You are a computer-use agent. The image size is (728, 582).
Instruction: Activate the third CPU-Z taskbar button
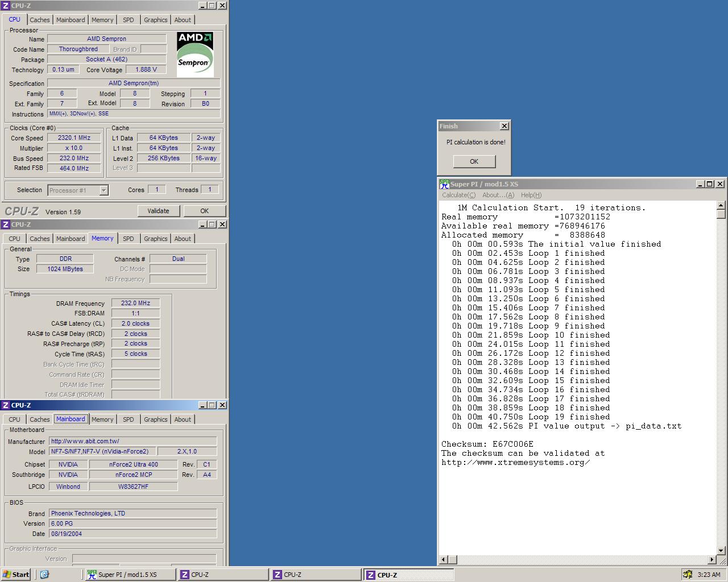[x=408, y=575]
